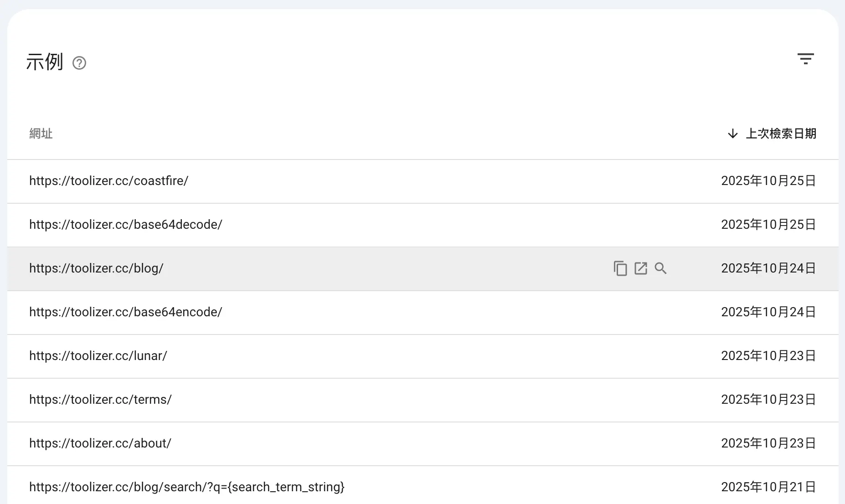845x504 pixels.
Task: Inspect blog URL with magnifier icon
Action: coord(660,268)
